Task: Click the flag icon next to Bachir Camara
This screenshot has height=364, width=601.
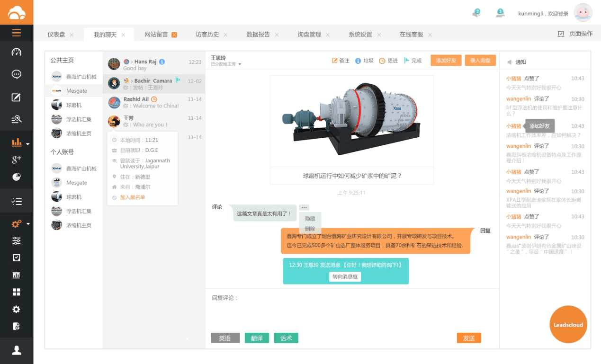Action: point(178,80)
